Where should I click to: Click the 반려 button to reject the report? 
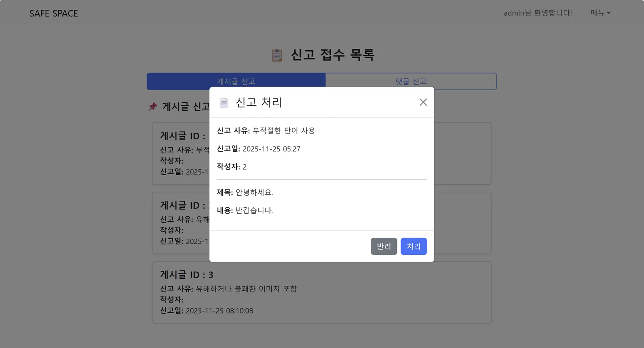(x=384, y=246)
